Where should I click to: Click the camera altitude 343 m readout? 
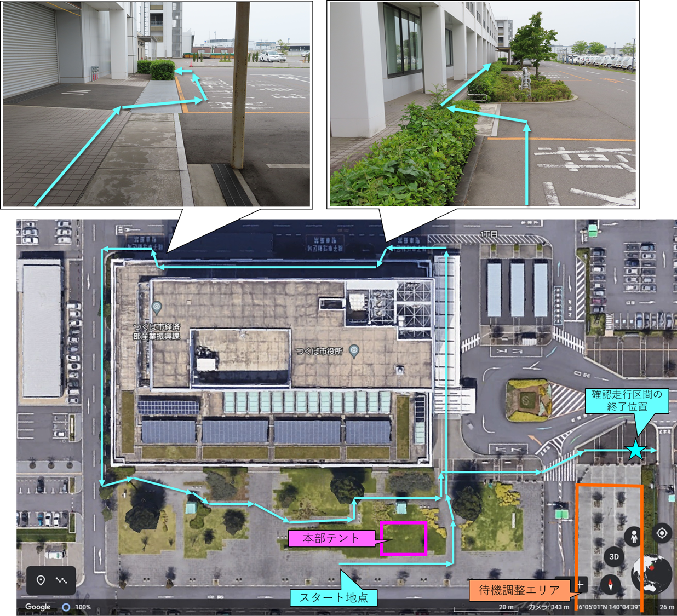(x=548, y=607)
